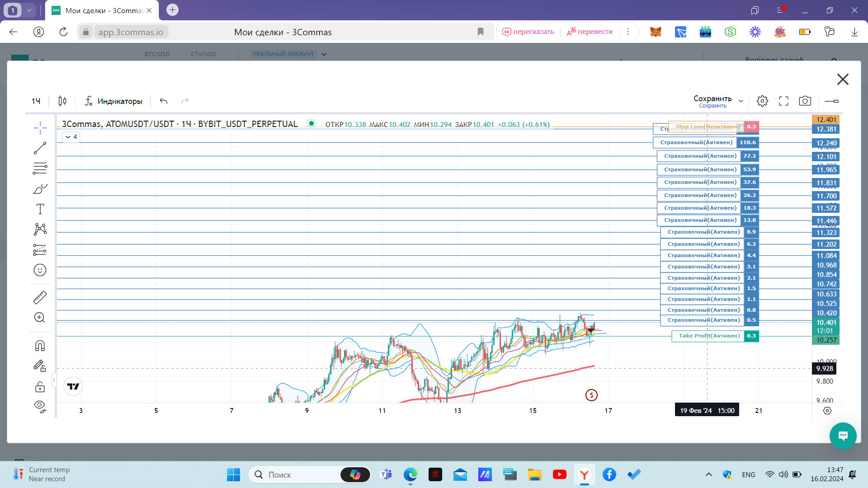Expand the Сохранить dropdown arrow

(741, 101)
